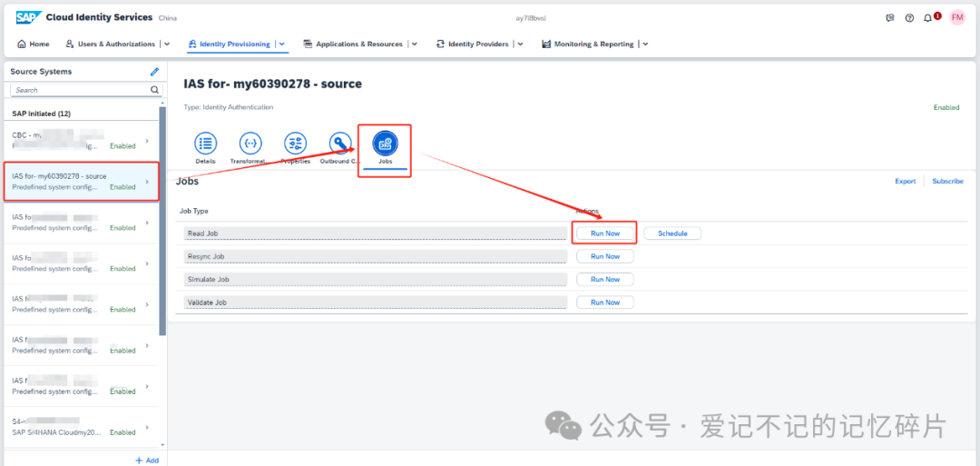Run the Simulate Job now
Image resolution: width=980 pixels, height=466 pixels.
[605, 280]
